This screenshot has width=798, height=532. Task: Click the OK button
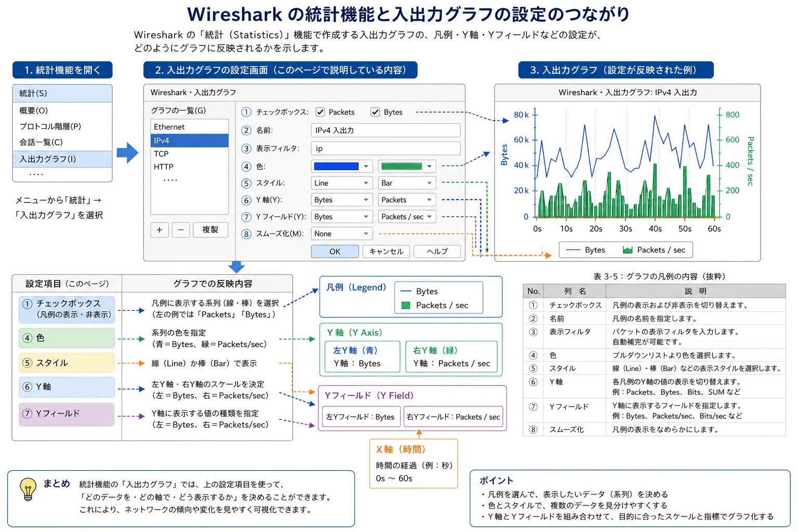tap(335, 251)
